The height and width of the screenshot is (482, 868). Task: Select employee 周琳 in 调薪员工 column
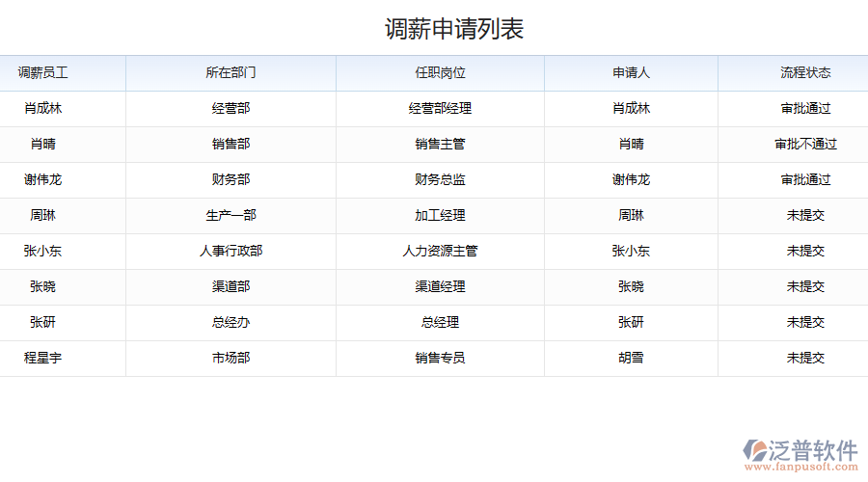click(x=42, y=215)
